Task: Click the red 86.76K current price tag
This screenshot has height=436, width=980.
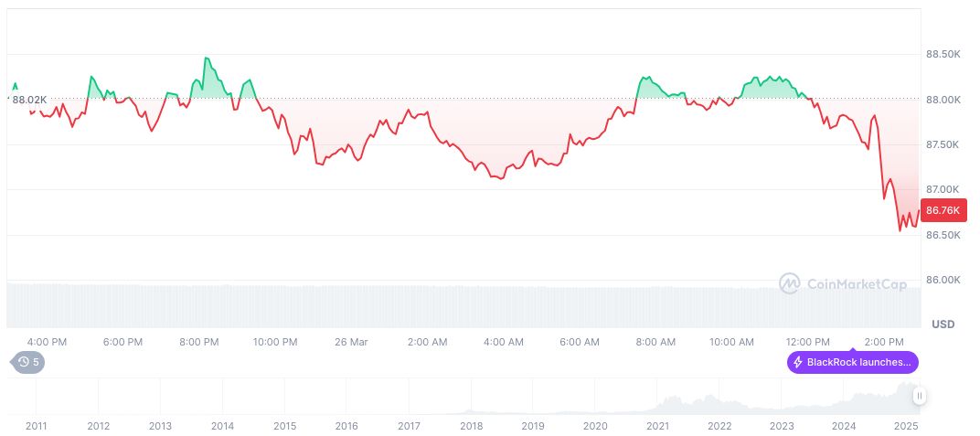Action: [943, 211]
